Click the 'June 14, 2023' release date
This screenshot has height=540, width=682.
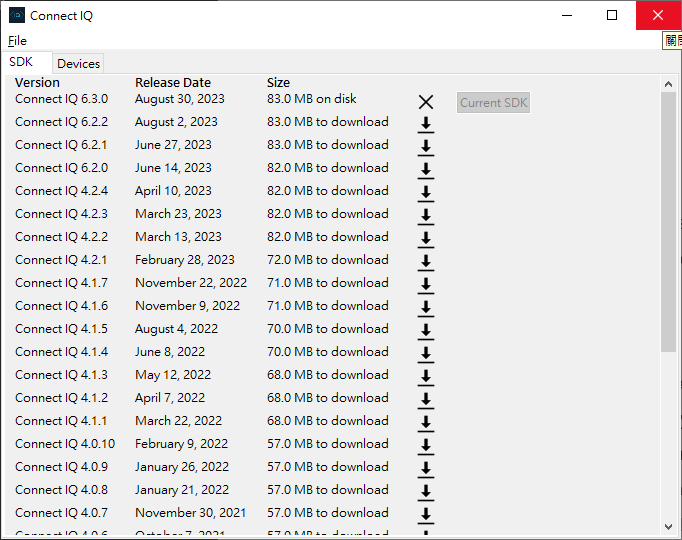pos(173,168)
